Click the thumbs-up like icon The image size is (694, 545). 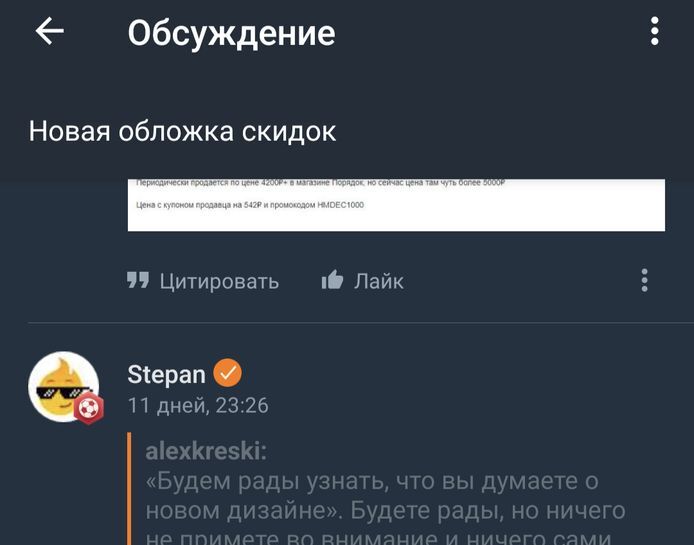pyautogui.click(x=332, y=279)
